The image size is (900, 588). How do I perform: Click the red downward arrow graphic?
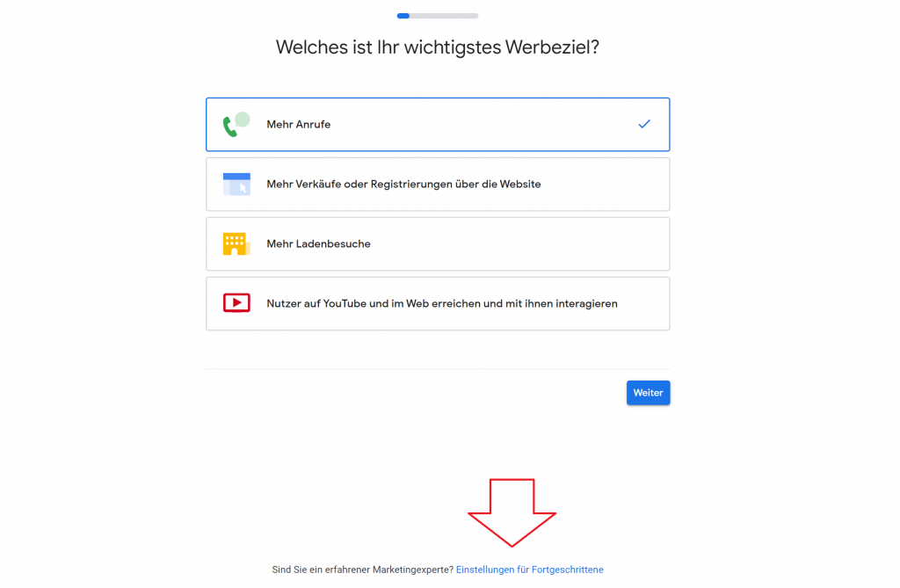pos(512,512)
